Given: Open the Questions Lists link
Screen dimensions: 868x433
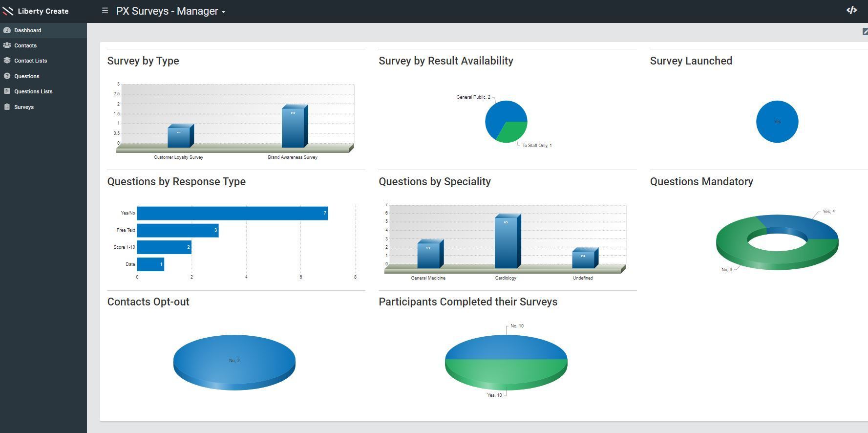Looking at the screenshot, I should click(x=33, y=91).
